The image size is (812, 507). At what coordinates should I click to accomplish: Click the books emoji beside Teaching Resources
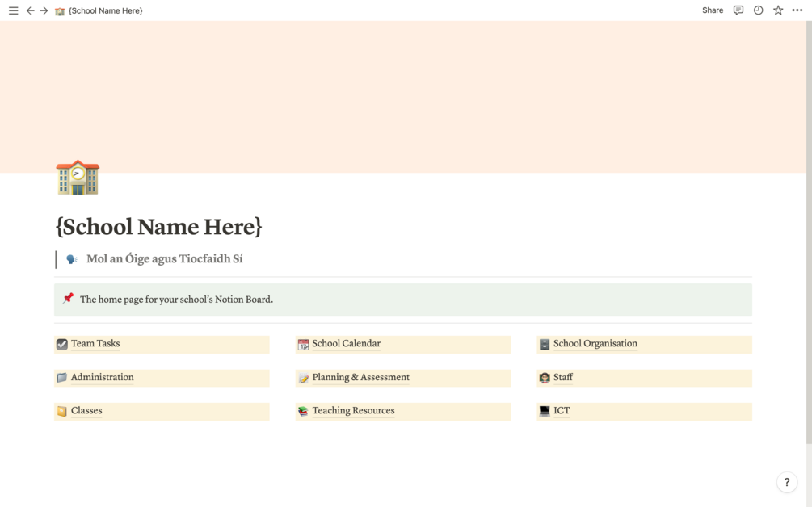(x=303, y=410)
